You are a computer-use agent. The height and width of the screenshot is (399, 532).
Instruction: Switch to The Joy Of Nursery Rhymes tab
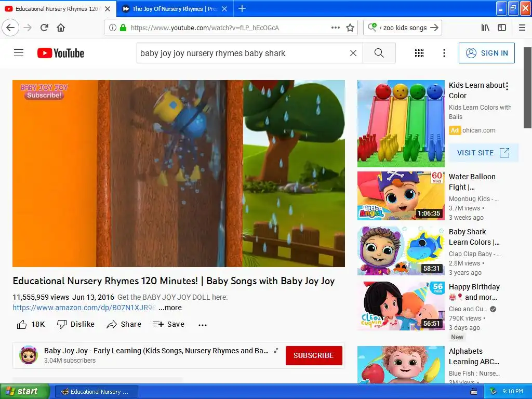pyautogui.click(x=175, y=9)
